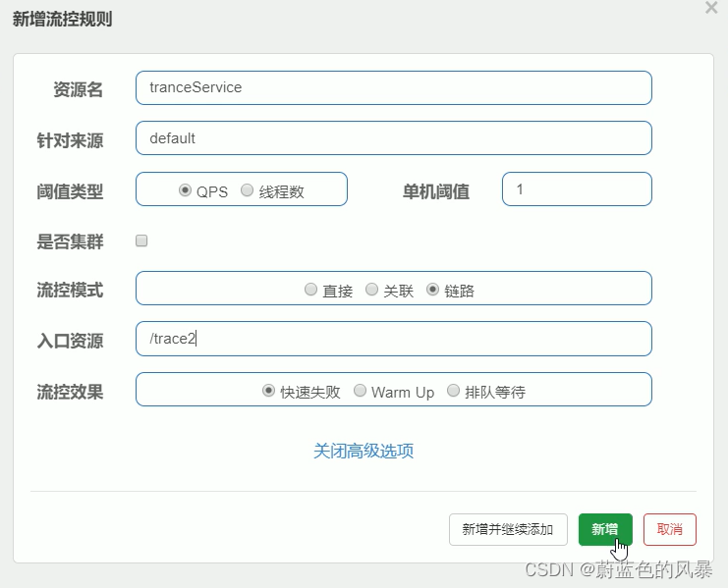
Task: Select 直接 flow control mode
Action: coord(310,290)
